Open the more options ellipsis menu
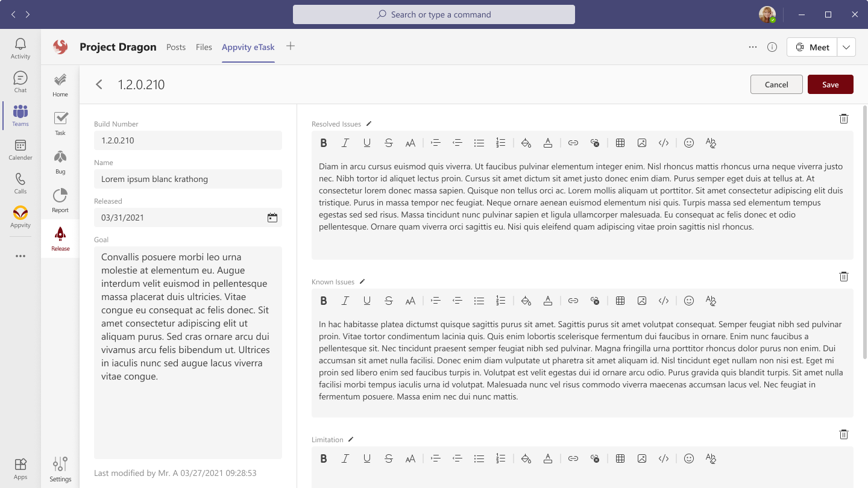The height and width of the screenshot is (488, 868). pyautogui.click(x=752, y=46)
